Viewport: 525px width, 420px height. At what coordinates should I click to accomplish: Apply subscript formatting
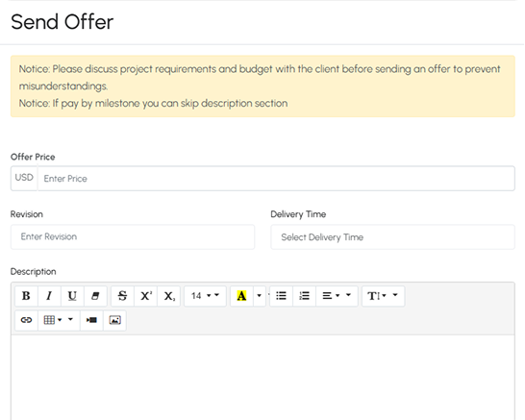point(169,296)
